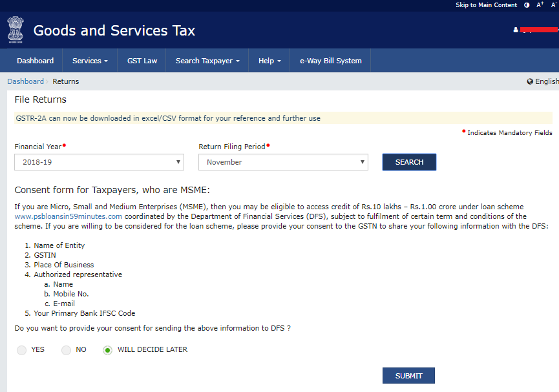Open the Help menu
Screen dimensions: 559x392
(269, 61)
